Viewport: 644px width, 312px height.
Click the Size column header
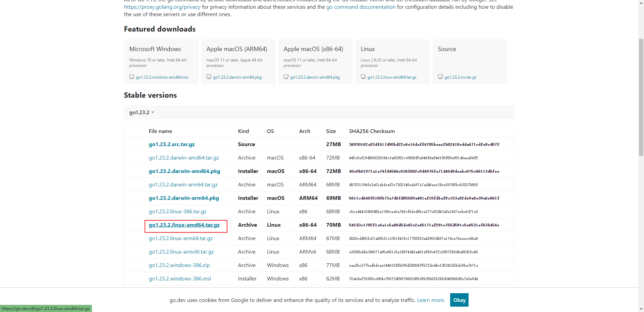[x=331, y=131]
